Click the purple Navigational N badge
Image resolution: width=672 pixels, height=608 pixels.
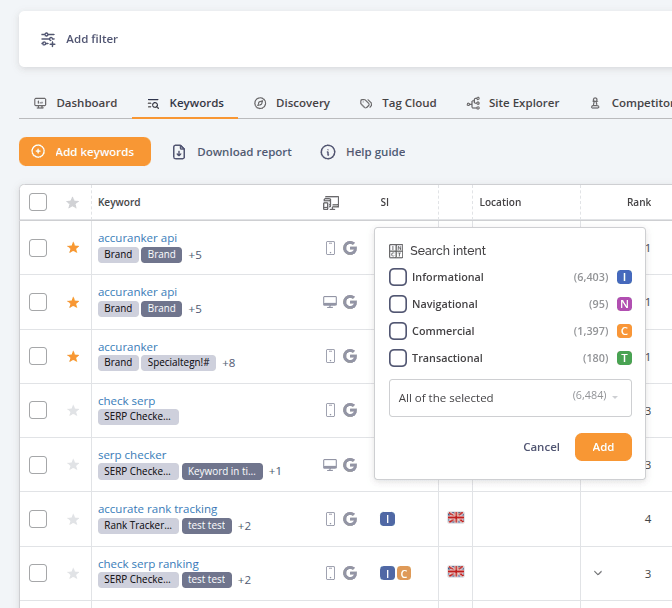[x=624, y=304]
